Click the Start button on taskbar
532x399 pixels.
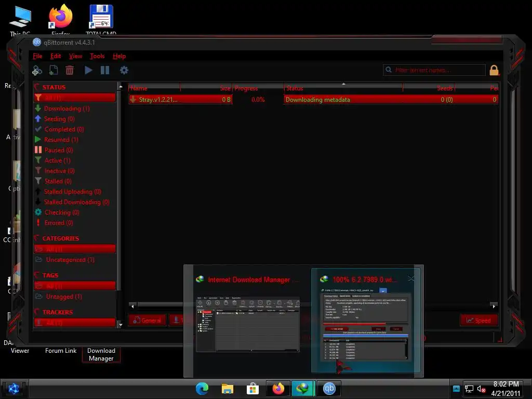(x=14, y=389)
